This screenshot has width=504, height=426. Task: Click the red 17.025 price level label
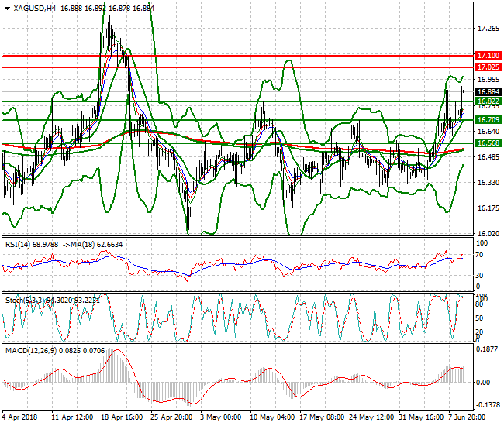tap(488, 67)
